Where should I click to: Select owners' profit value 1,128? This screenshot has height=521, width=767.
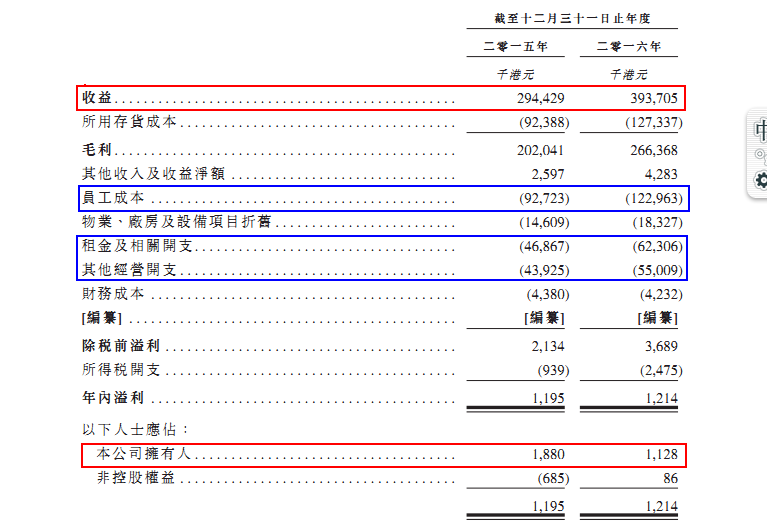(661, 454)
